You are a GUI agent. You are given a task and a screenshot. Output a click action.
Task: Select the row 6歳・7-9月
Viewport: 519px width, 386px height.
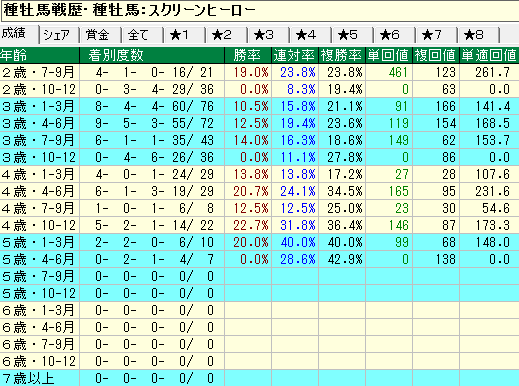259,344
